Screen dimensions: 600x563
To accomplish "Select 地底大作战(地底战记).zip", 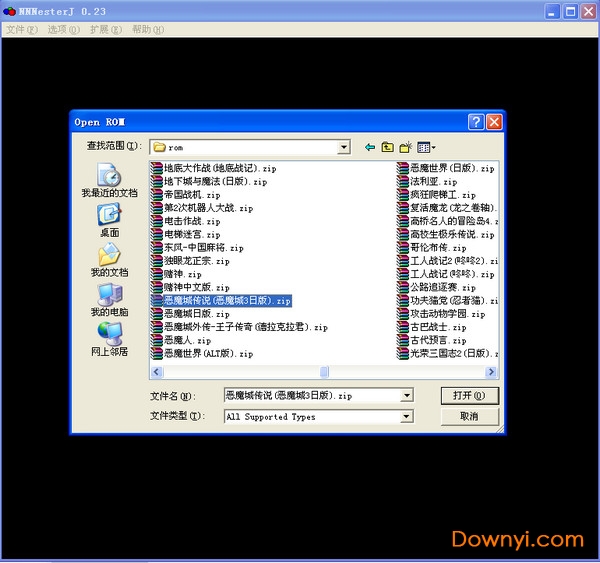I will (x=214, y=168).
